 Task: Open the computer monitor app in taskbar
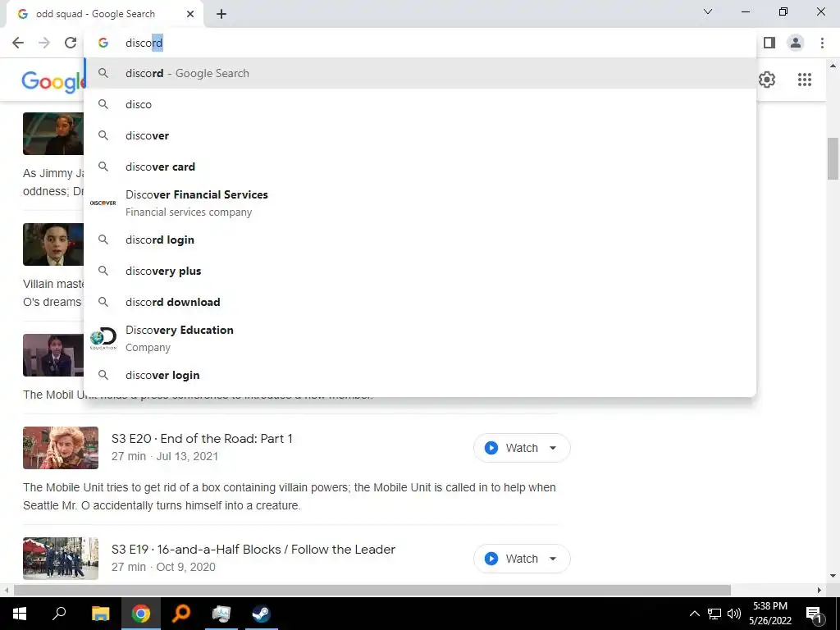(x=221, y=614)
